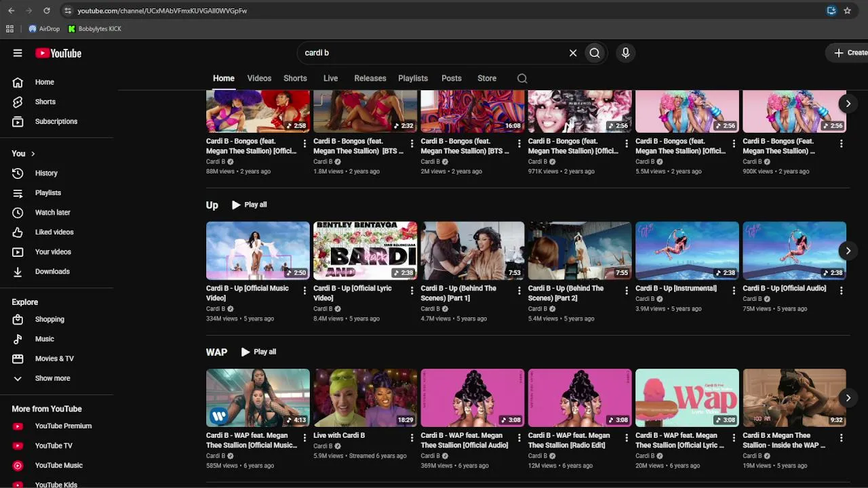This screenshot has width=868, height=488.
Task: Show next videos in Bongos row
Action: pyautogui.click(x=848, y=104)
